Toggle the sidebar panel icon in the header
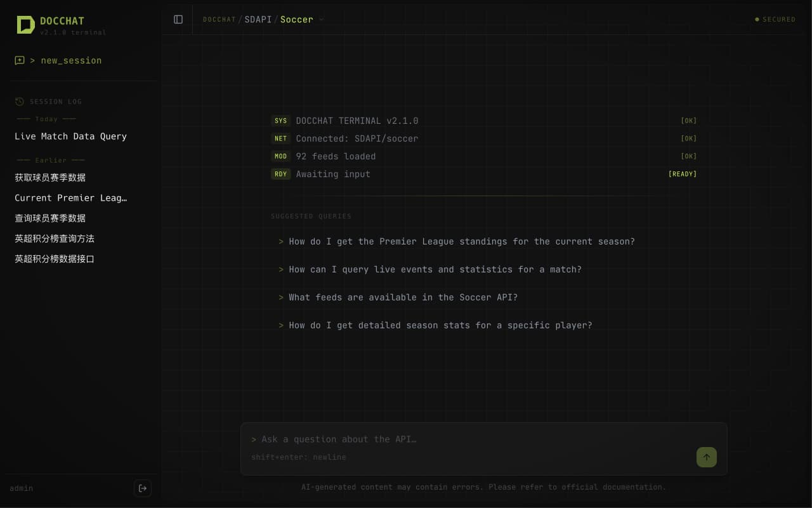Image resolution: width=812 pixels, height=508 pixels. click(178, 20)
